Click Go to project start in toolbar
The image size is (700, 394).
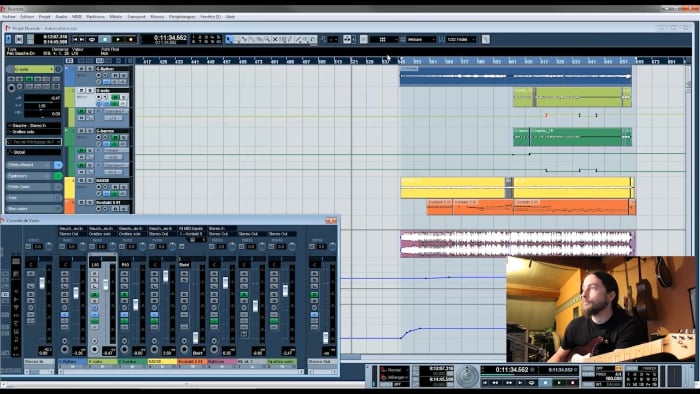(x=75, y=39)
